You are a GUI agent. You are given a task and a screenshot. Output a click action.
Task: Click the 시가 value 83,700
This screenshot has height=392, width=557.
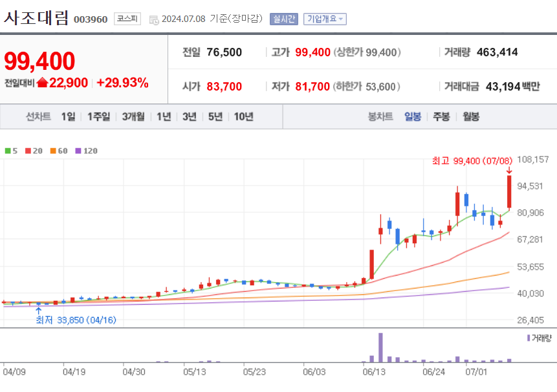pos(224,87)
